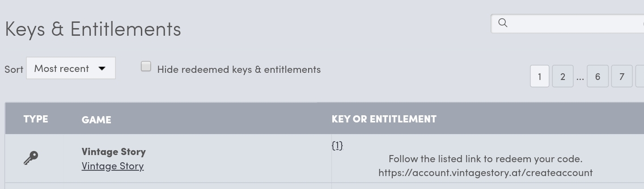Click the "Hide redeemed keys & entitlements" label
The width and height of the screenshot is (644, 189).
[239, 69]
